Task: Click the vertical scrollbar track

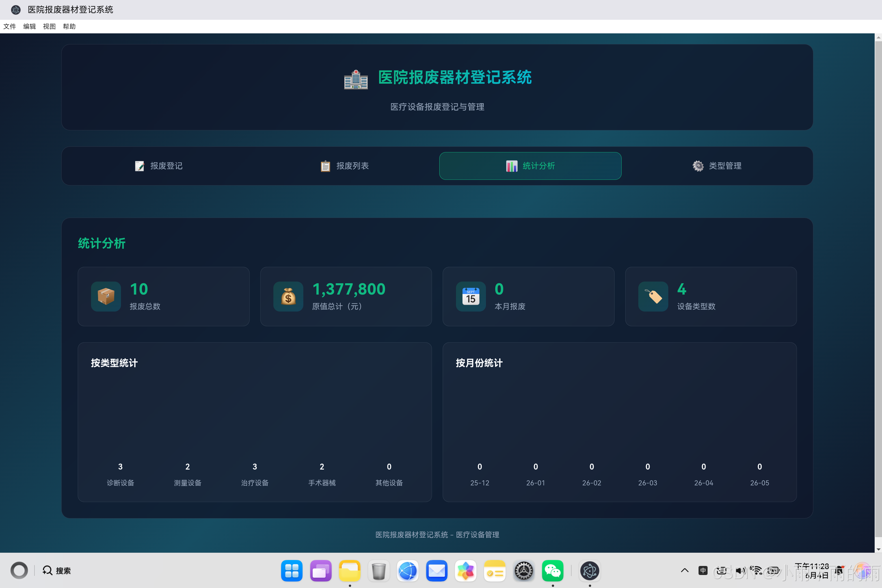Action: point(878,293)
